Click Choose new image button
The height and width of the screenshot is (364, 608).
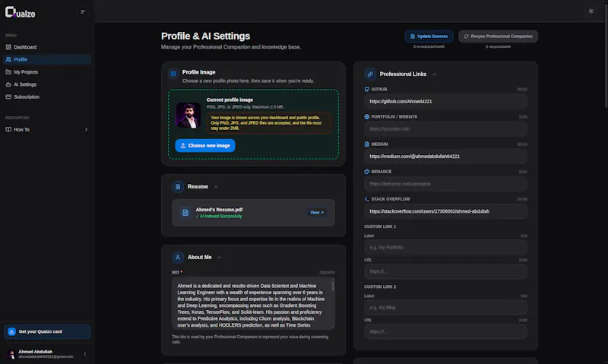coord(205,146)
